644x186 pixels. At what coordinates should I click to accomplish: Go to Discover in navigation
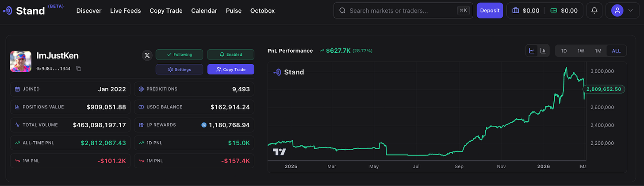coord(89,11)
